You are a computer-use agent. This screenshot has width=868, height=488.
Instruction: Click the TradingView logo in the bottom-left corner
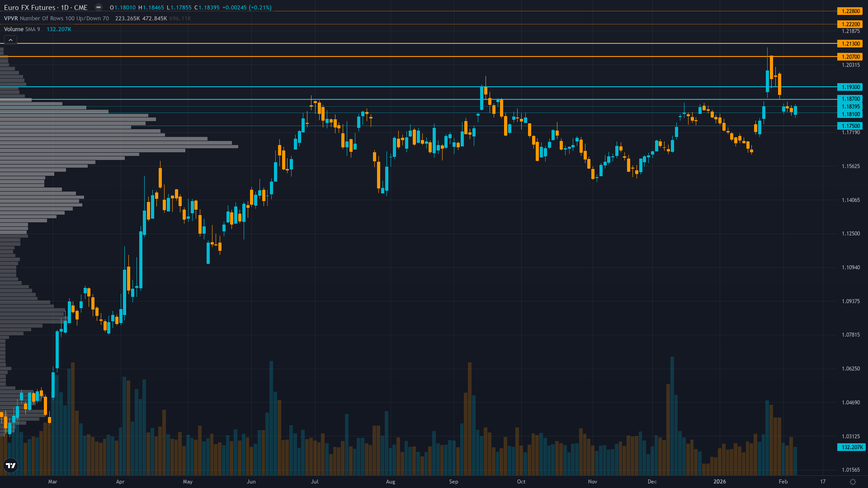tap(10, 465)
